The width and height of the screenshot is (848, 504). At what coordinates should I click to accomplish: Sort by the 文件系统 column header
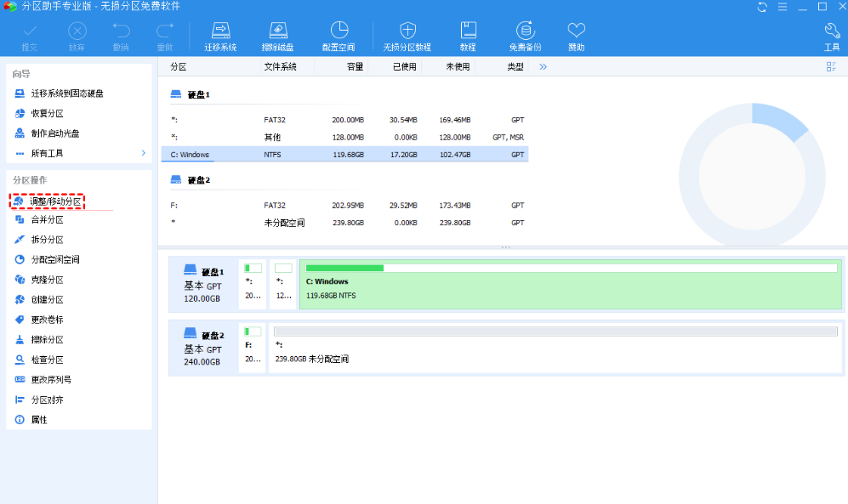point(280,66)
